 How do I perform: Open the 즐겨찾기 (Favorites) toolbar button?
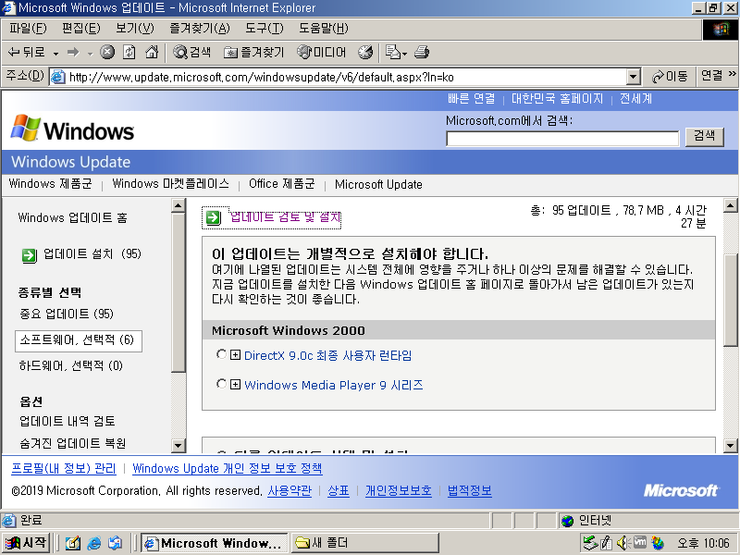pyautogui.click(x=254, y=52)
